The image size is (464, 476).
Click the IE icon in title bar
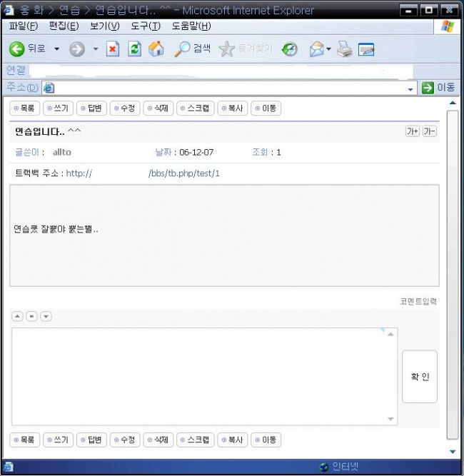(9, 10)
